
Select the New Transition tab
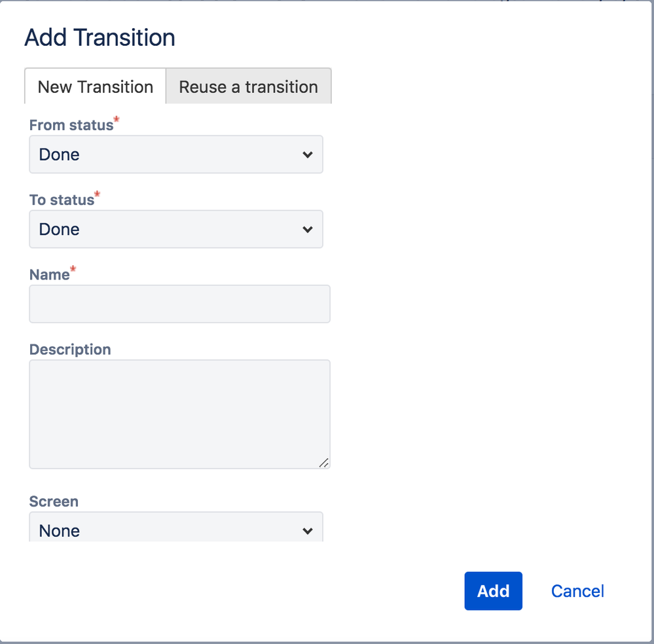coord(94,86)
